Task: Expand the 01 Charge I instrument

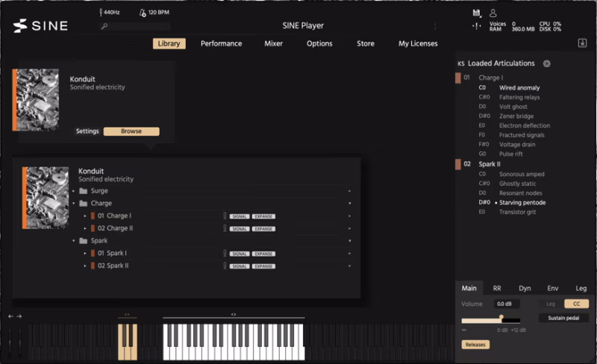Action: tap(85, 216)
